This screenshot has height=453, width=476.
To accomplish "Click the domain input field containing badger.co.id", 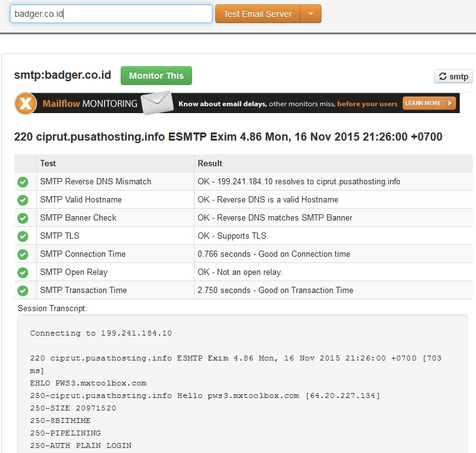I will pos(111,14).
